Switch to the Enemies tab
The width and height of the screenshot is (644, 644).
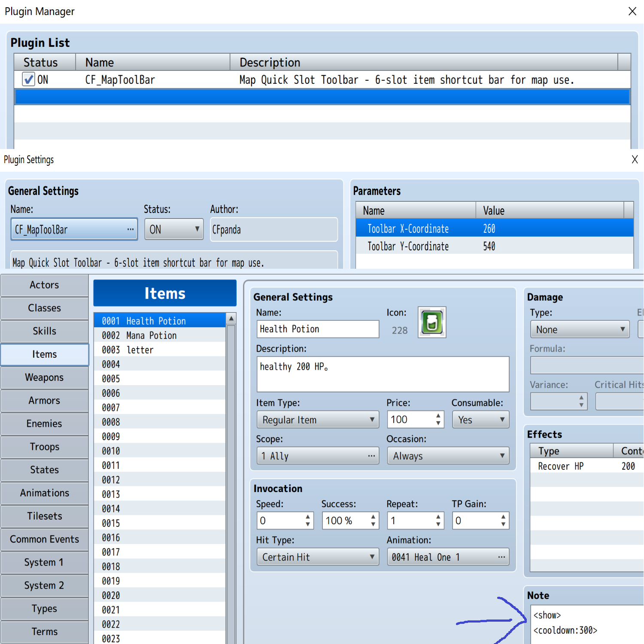click(44, 424)
